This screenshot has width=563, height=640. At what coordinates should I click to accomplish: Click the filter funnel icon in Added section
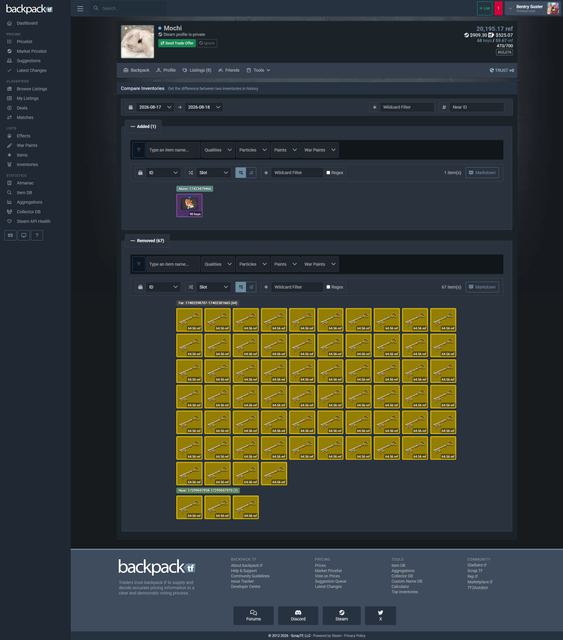coord(139,150)
